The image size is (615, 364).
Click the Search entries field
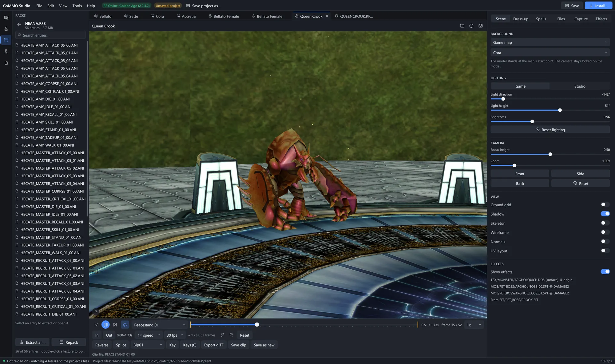[x=50, y=35]
